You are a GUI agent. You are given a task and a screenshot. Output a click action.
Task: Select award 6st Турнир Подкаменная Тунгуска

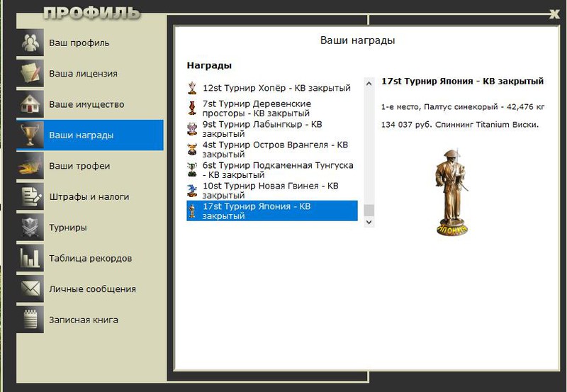click(x=272, y=170)
